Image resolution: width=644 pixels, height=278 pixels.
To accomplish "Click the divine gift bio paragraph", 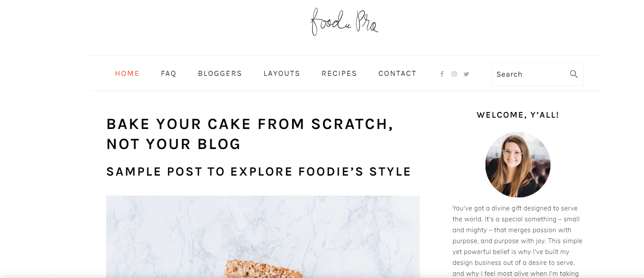I will (x=518, y=241).
